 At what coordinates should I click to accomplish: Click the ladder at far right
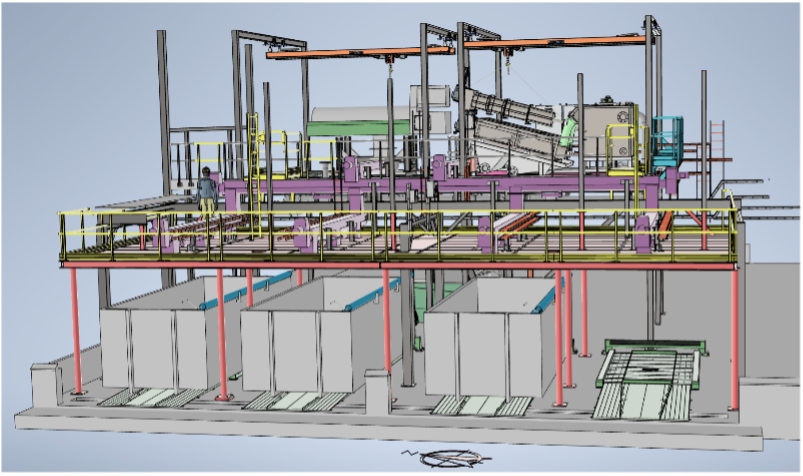point(716,138)
